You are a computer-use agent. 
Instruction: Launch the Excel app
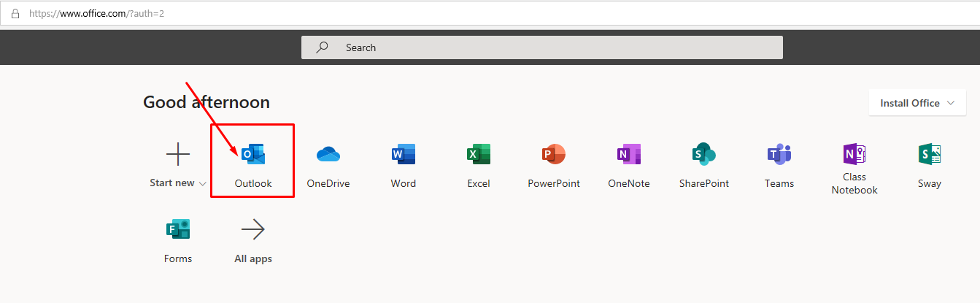[479, 155]
